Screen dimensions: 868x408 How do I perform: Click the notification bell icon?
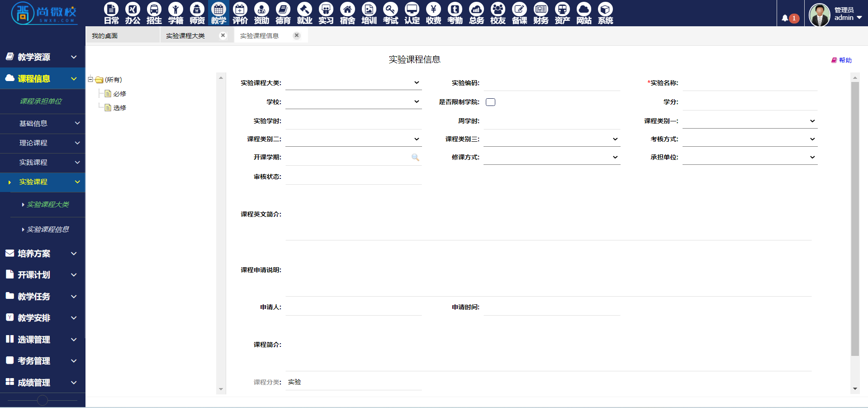pyautogui.click(x=785, y=19)
